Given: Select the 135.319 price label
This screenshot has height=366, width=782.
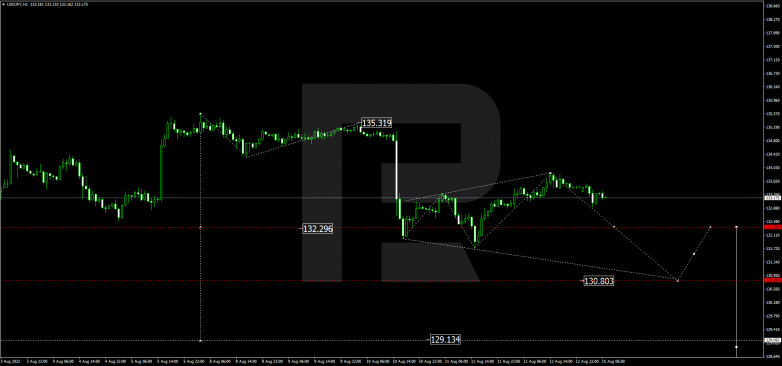Looking at the screenshot, I should 377,123.
